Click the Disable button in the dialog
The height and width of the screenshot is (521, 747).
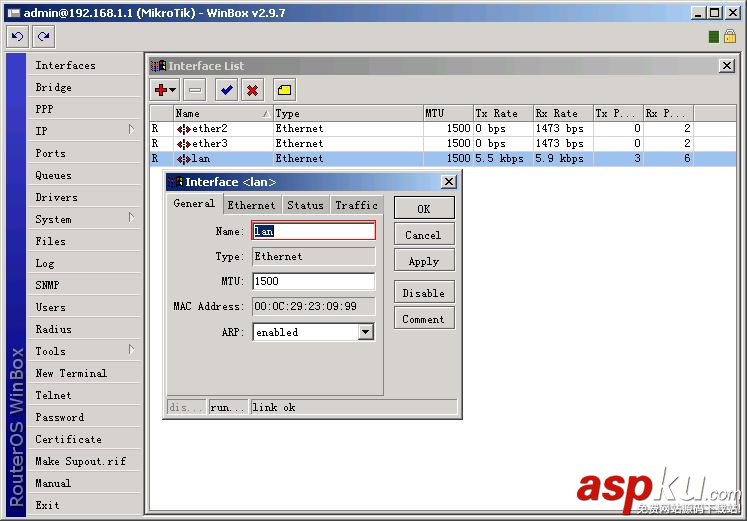(424, 292)
